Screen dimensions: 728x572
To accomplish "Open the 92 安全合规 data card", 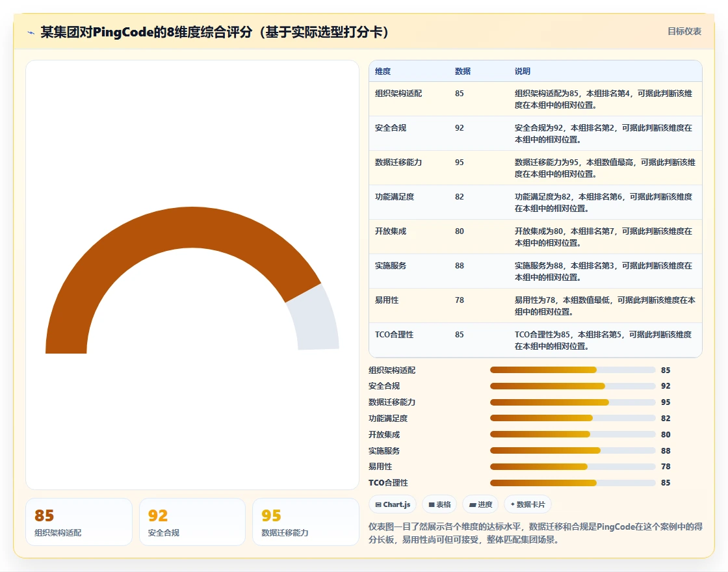I will [x=192, y=522].
